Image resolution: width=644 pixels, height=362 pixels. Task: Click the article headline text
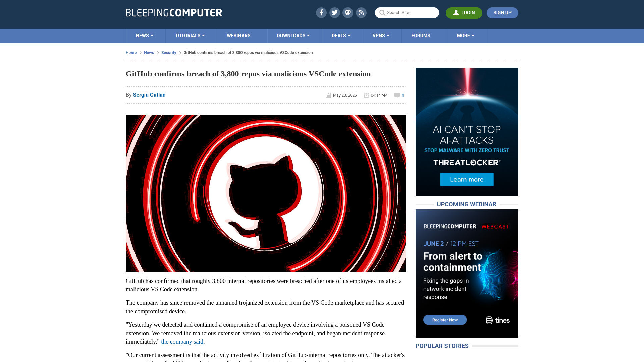coord(248,74)
